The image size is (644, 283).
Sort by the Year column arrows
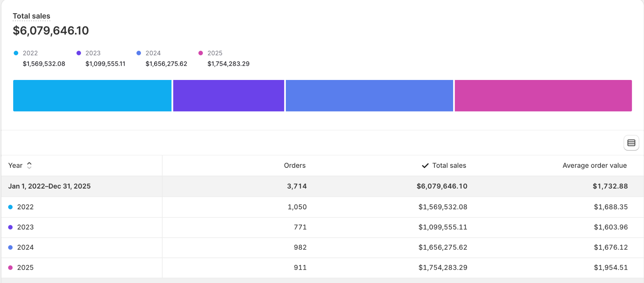coord(29,166)
